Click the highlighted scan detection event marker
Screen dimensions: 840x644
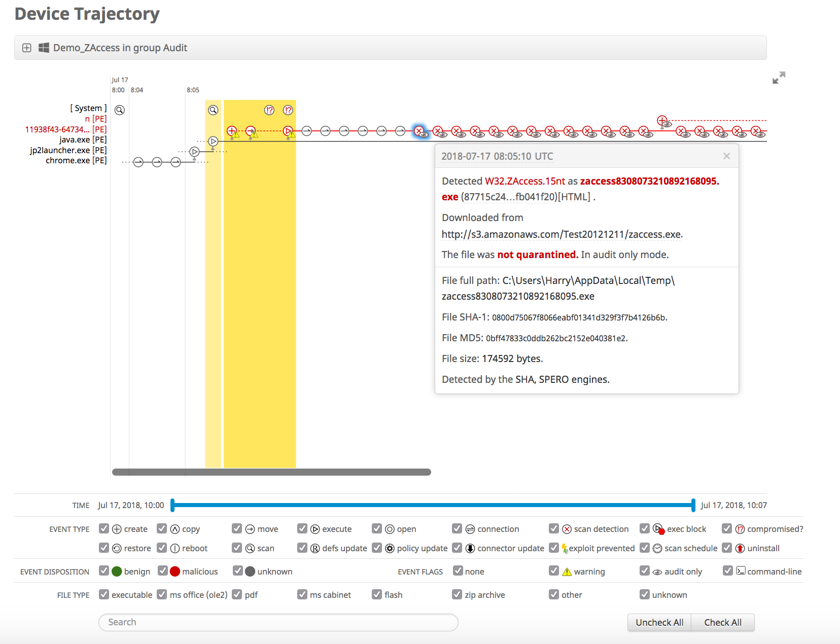419,131
